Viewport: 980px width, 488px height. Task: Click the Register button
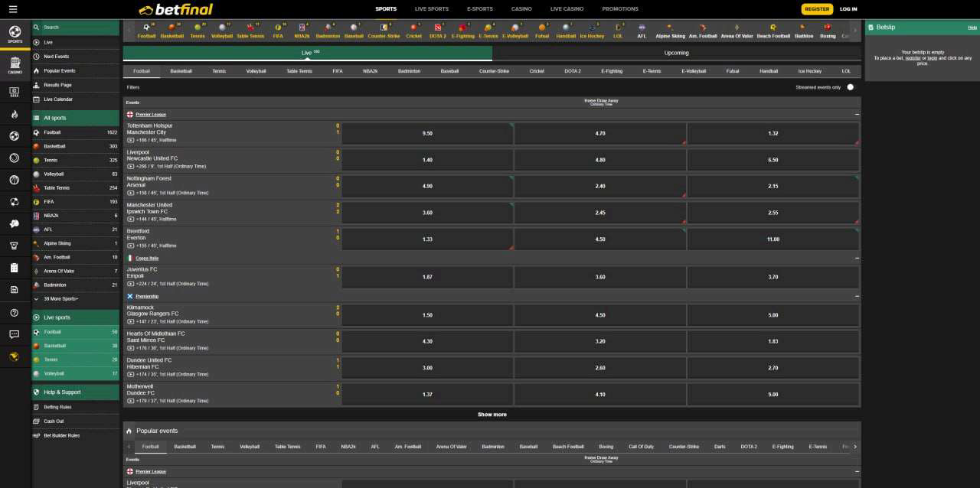click(817, 9)
